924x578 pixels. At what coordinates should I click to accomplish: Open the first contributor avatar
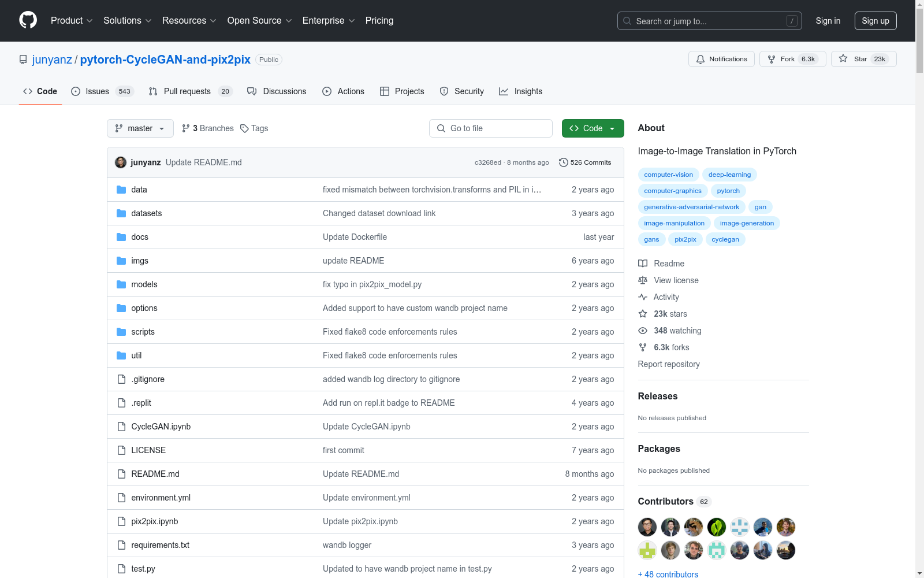(647, 527)
